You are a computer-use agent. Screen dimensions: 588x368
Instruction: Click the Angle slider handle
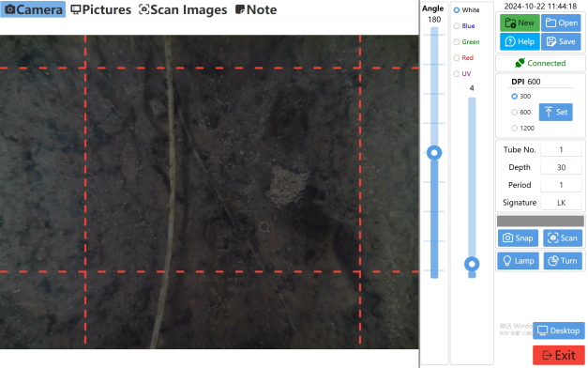(434, 153)
